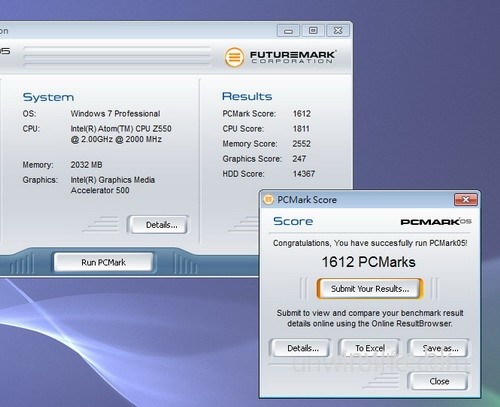This screenshot has width=500, height=407.
Task: Close the PCMark05 main window
Action: [x=338, y=31]
